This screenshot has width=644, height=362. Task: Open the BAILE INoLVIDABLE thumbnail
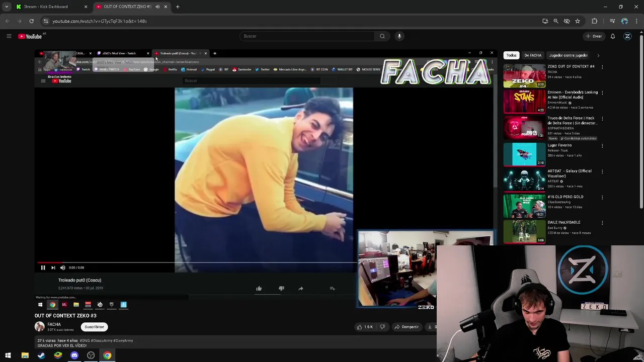pos(524,231)
